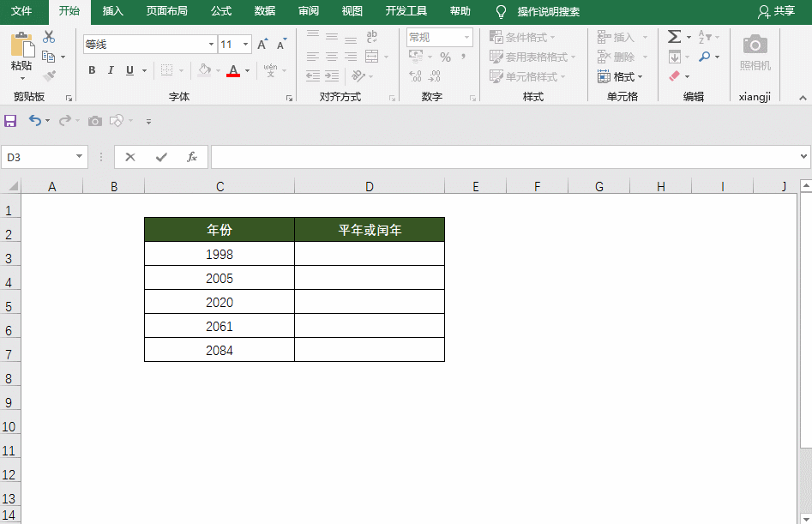This screenshot has width=812, height=524.
Task: Click the Fill down icon
Action: (675, 57)
